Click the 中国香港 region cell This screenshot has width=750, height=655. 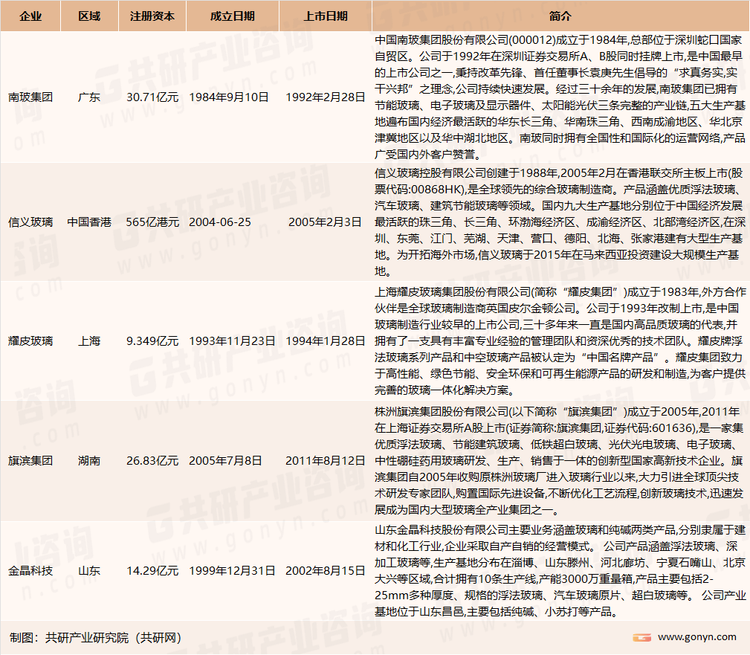(89, 222)
